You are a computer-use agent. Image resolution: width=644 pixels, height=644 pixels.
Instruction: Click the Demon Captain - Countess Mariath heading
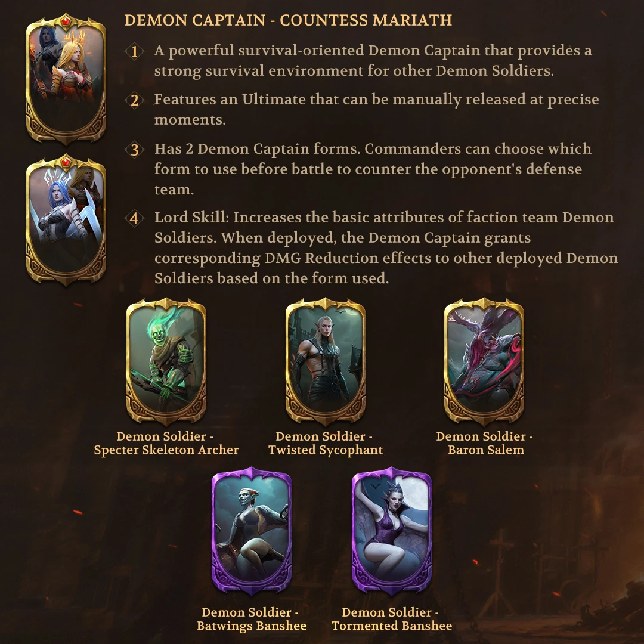[x=289, y=20]
